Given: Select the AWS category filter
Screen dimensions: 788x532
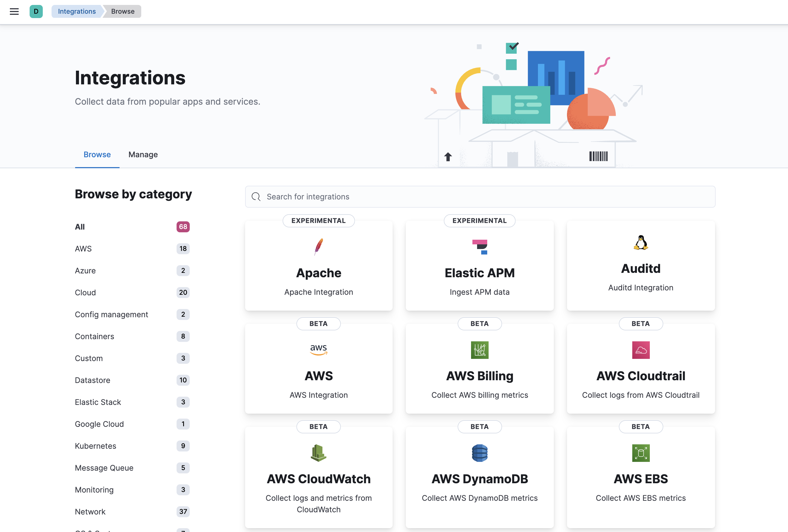Looking at the screenshot, I should [x=83, y=248].
